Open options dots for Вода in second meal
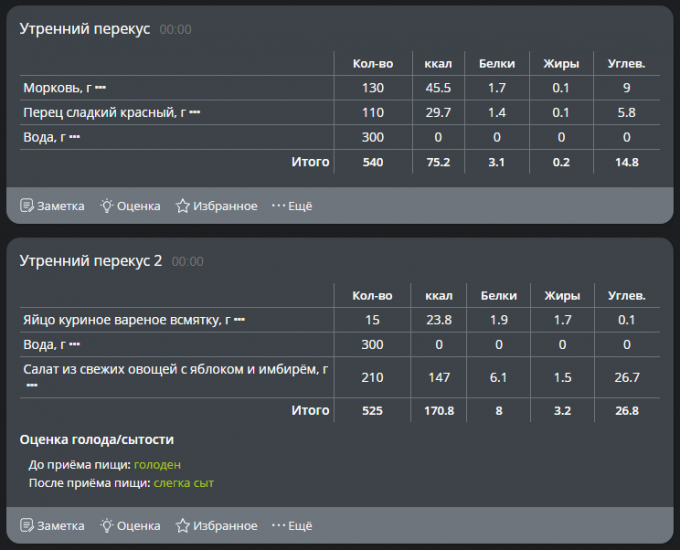Viewport: 680px width, 550px height. point(74,345)
